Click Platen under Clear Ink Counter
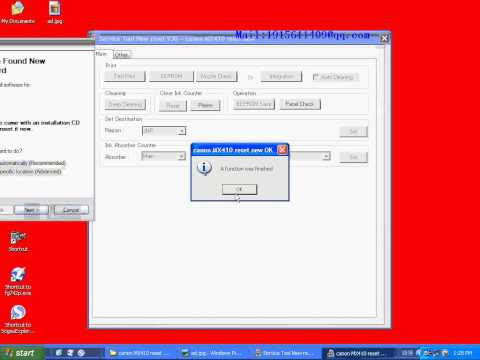Viewport: 480px width, 360px height. [205, 105]
